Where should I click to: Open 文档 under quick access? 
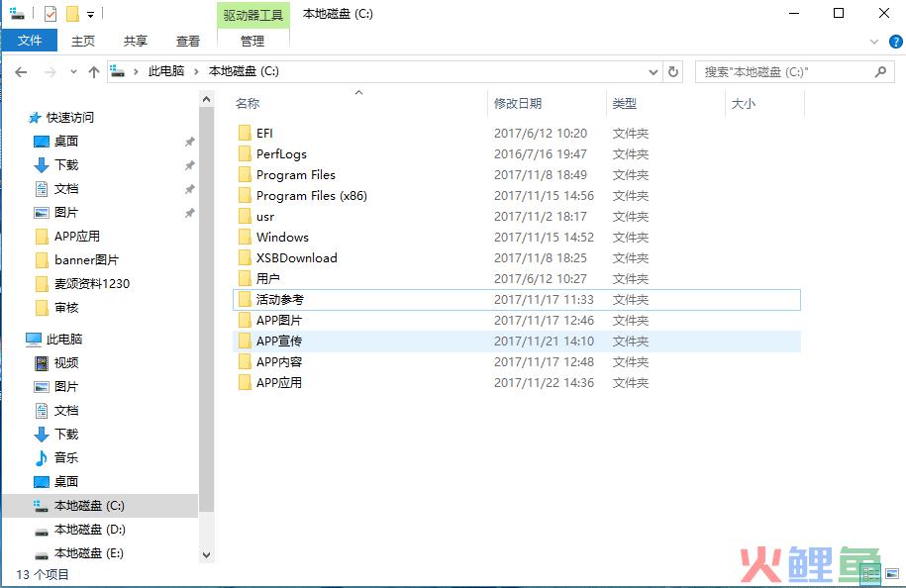pos(66,188)
